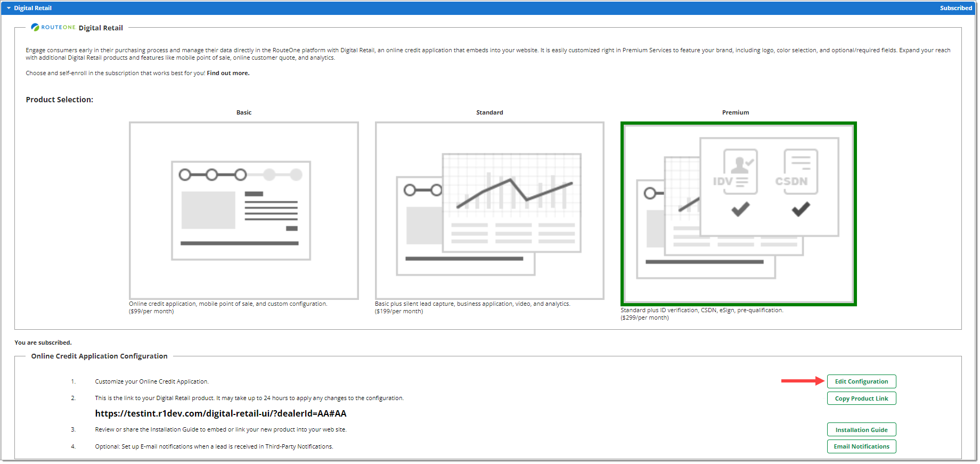Screen dimensions: 980x464
Task: Click the 'Standard' plan heading
Action: (489, 112)
